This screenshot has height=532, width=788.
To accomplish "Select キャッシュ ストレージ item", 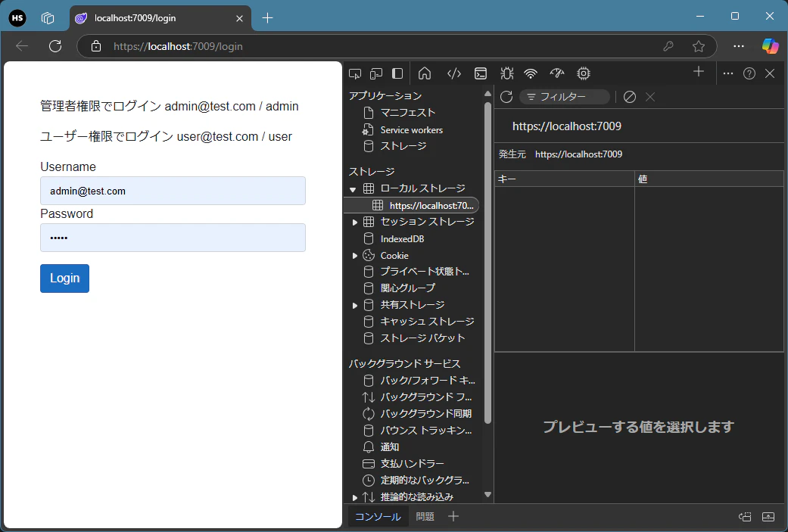I will click(x=427, y=321).
